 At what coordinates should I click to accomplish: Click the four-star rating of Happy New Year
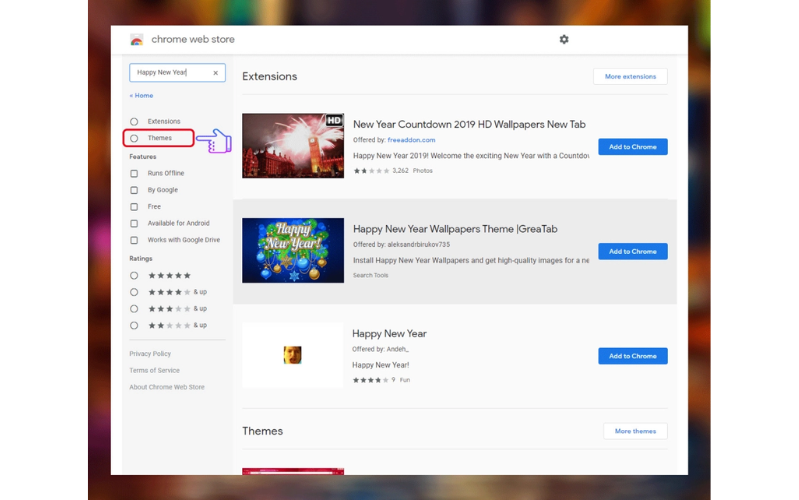point(371,380)
